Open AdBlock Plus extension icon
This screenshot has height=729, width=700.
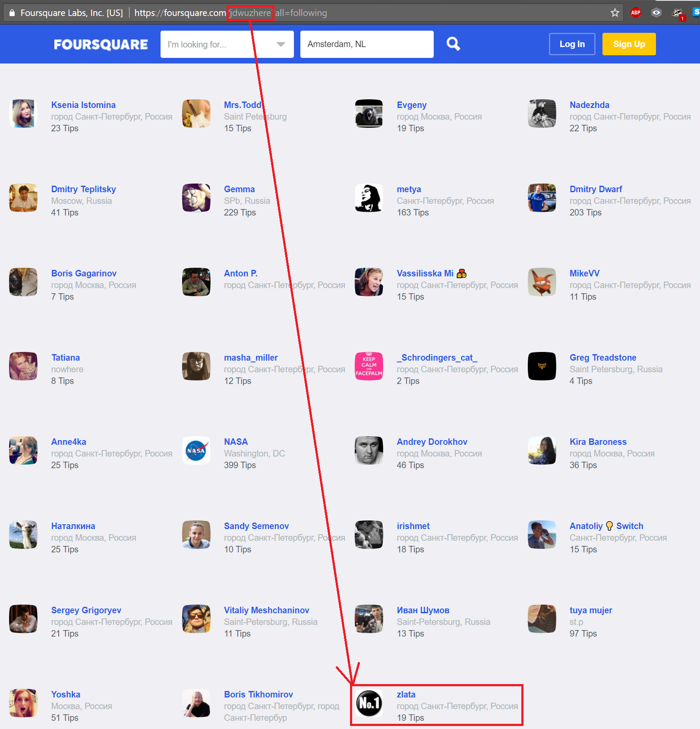pyautogui.click(x=636, y=13)
